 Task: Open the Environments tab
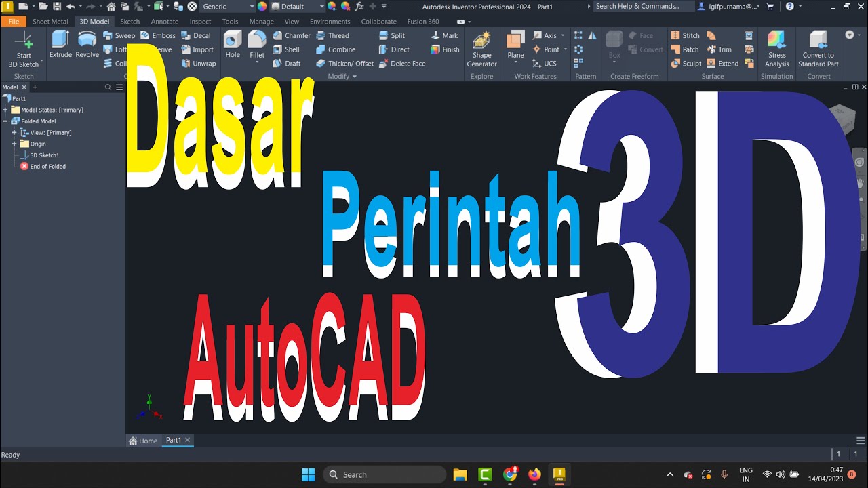click(330, 22)
